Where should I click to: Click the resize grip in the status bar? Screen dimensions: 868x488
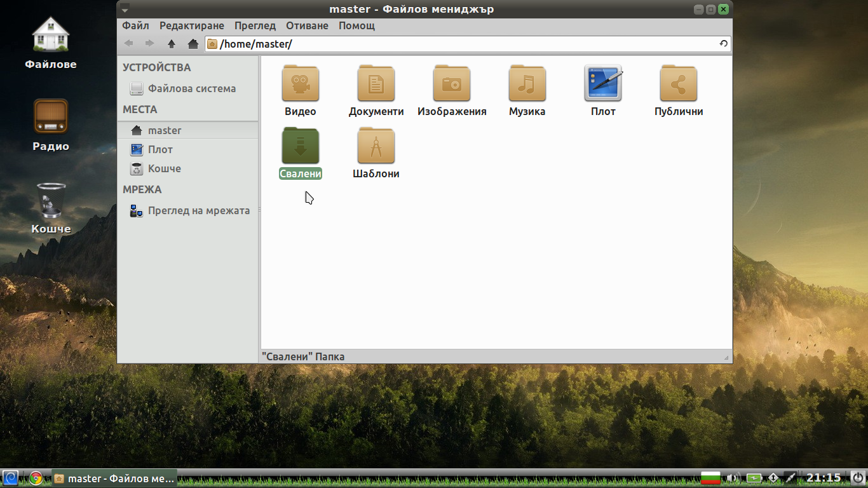(x=726, y=358)
